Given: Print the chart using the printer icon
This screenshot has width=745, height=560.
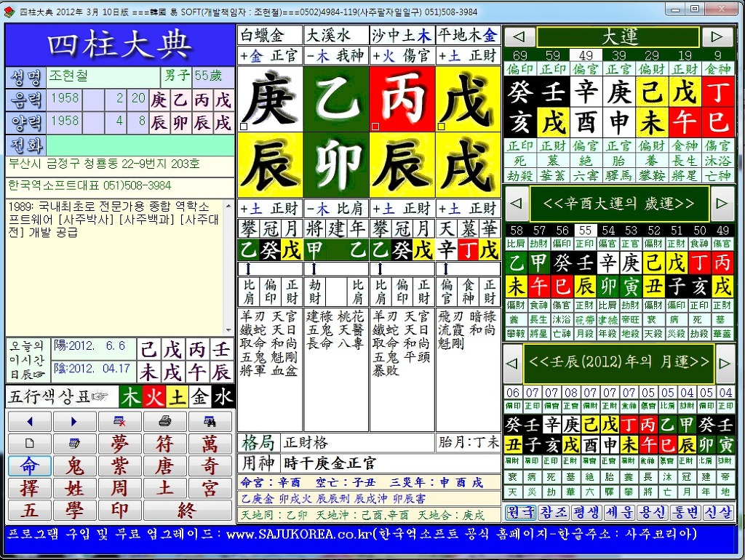Looking at the screenshot, I should pyautogui.click(x=165, y=421).
